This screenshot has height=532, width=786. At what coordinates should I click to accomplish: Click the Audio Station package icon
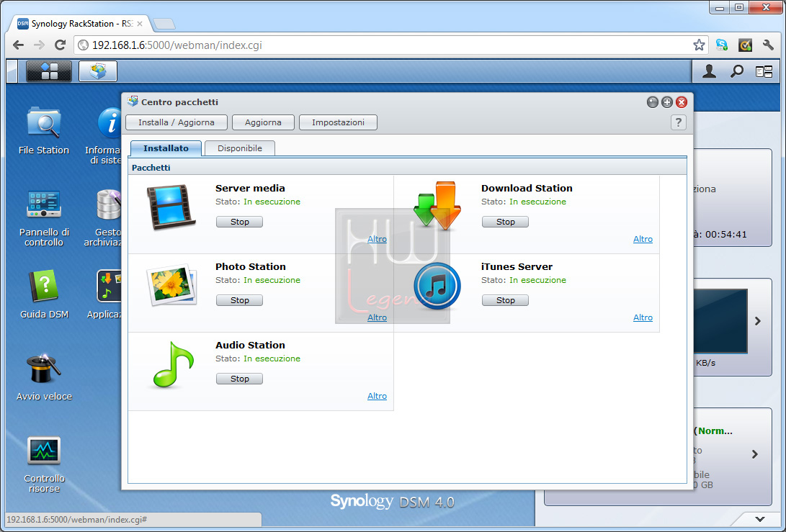pos(172,364)
